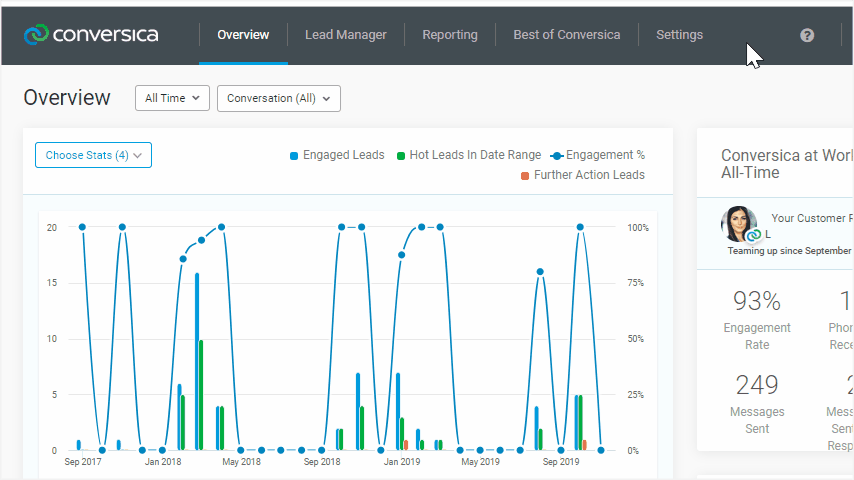854x480 pixels.
Task: Click the 50% right axis label
Action: pos(636,339)
